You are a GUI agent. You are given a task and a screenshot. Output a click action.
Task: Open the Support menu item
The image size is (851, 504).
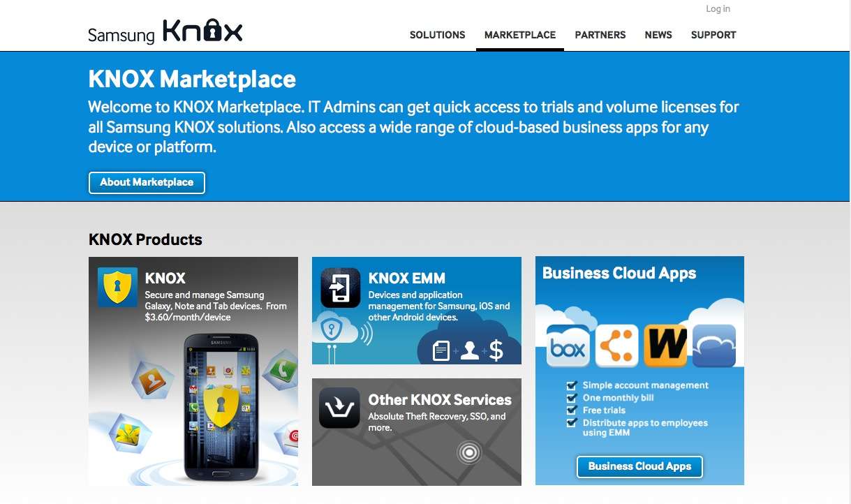point(713,35)
